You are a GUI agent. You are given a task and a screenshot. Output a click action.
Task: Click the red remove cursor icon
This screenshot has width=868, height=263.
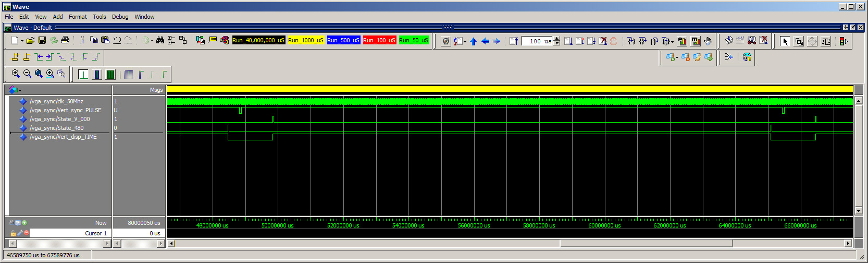coord(27,233)
